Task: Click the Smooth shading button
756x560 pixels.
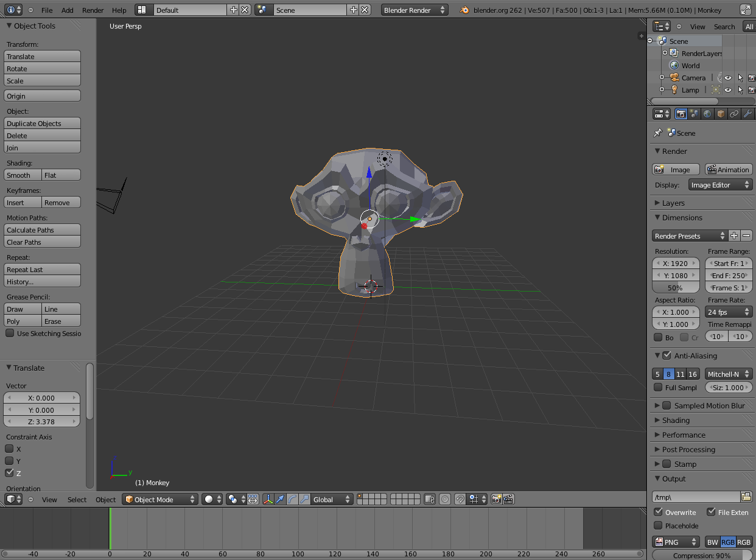Action: pos(23,175)
